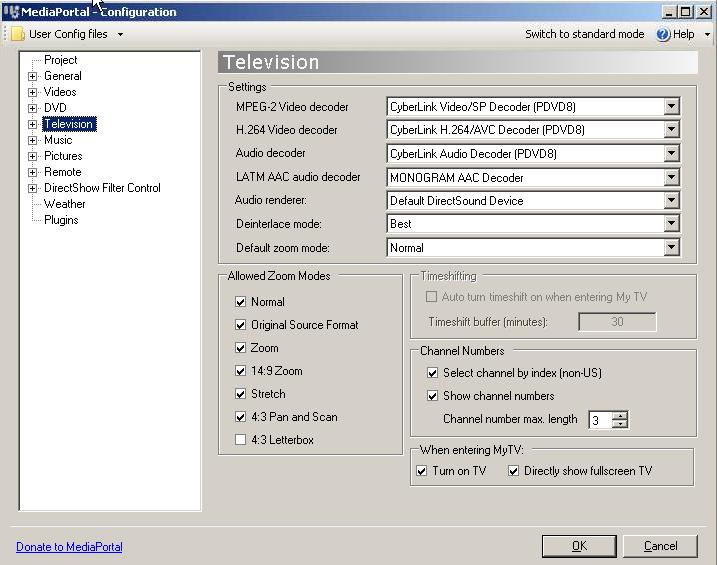Open the Audio renderer dropdown

tap(671, 201)
